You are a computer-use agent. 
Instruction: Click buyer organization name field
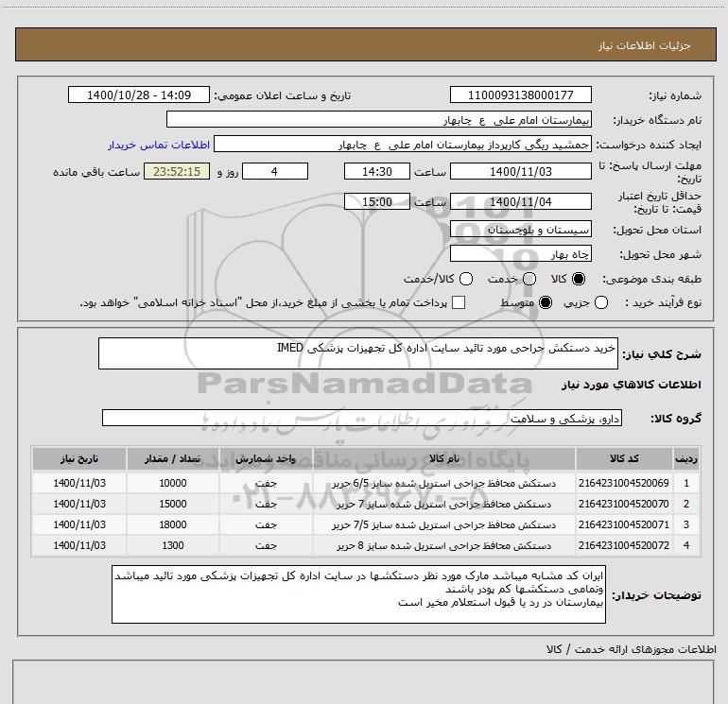pos(379,119)
